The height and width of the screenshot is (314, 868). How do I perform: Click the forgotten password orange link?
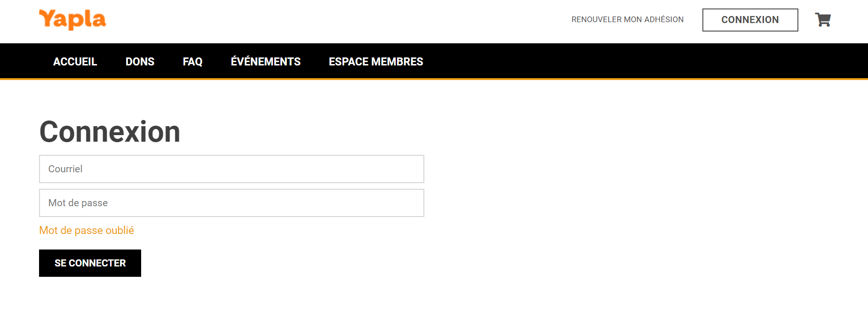click(x=87, y=230)
